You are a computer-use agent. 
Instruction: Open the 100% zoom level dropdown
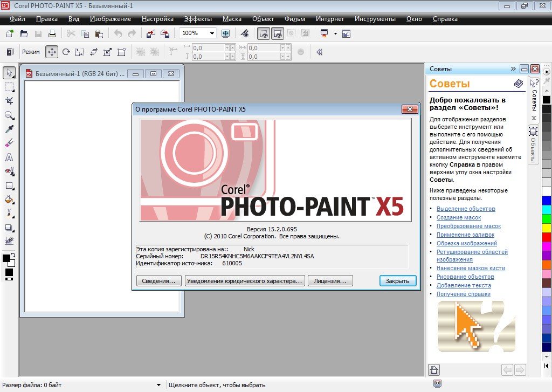point(212,33)
